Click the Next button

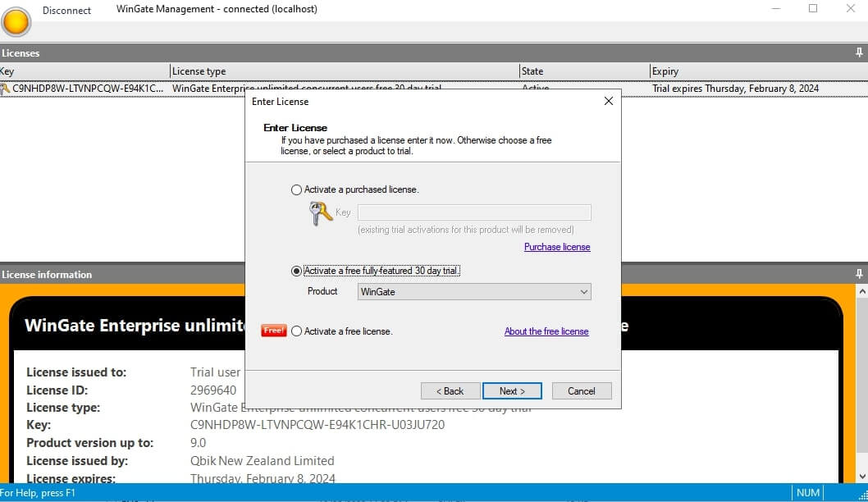point(512,390)
